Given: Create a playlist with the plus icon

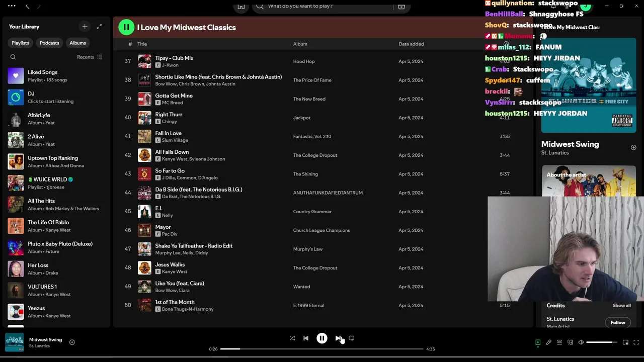Looking at the screenshot, I should [85, 27].
